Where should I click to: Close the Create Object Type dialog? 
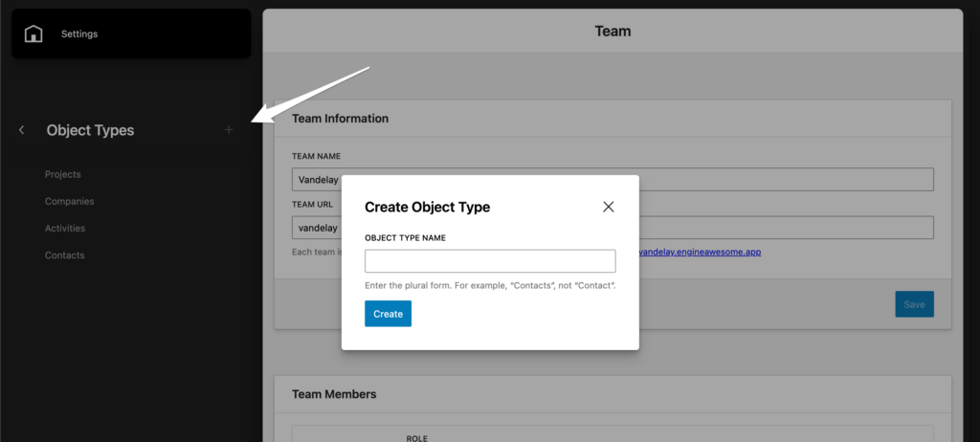608,207
